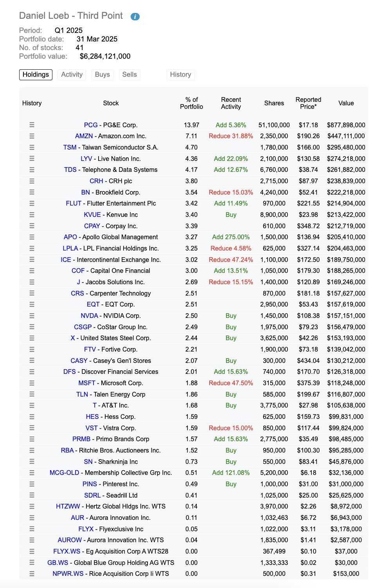Open the FLYX.WS ticker link
374x588 pixels.
pos(67,551)
